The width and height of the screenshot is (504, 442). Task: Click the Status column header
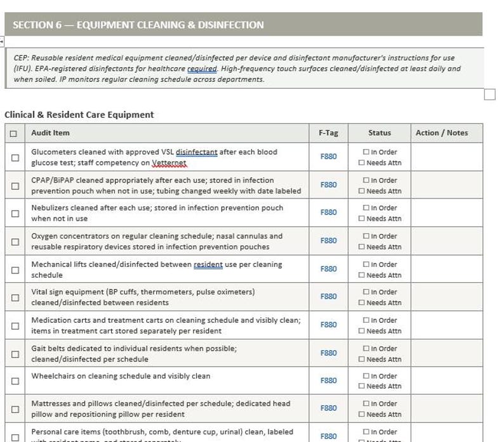(380, 133)
